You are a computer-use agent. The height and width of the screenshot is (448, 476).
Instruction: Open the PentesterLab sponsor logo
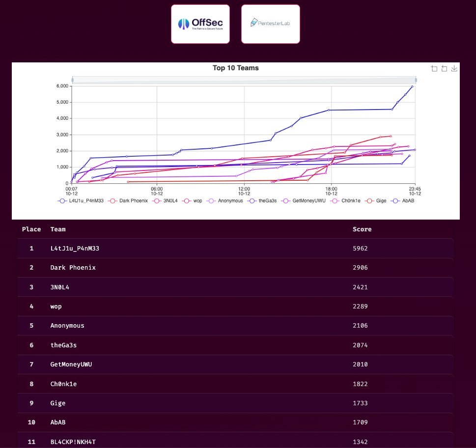(270, 24)
